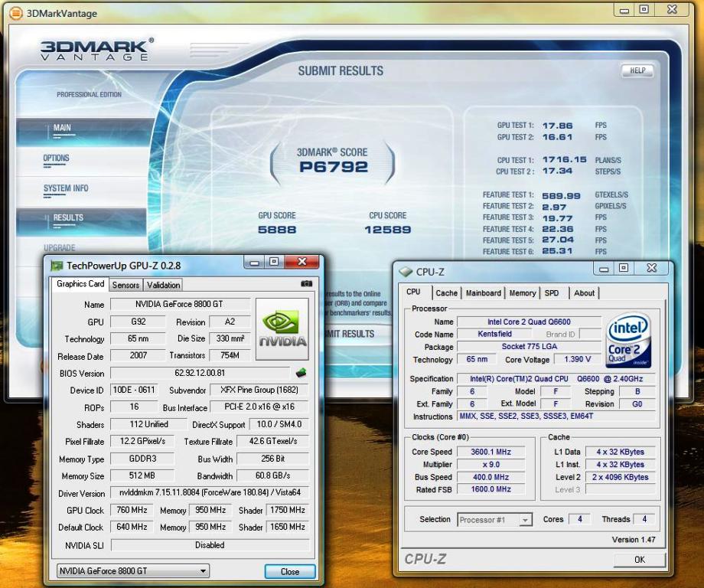
Task: Click the Level 2 cache value 2 x 4096 KBytes
Action: coord(620,477)
